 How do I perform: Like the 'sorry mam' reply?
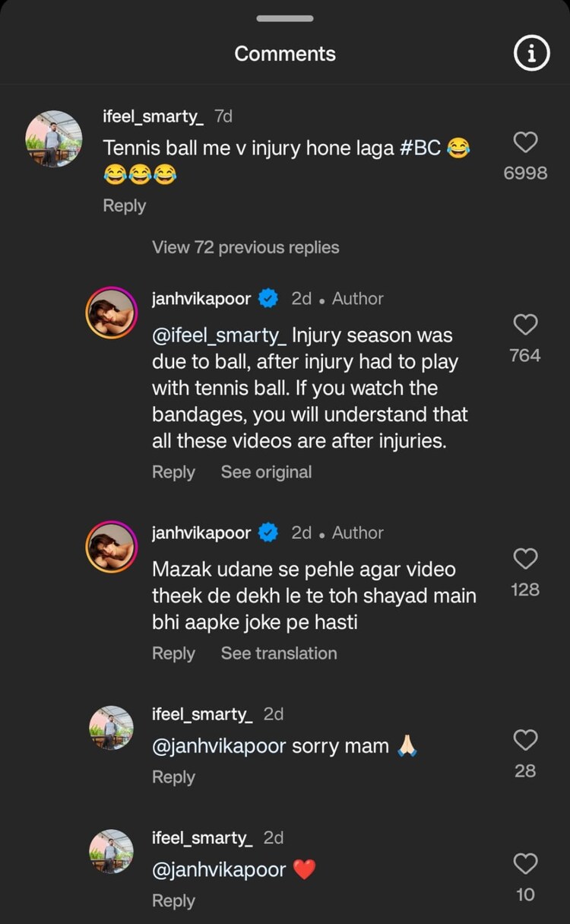point(525,740)
